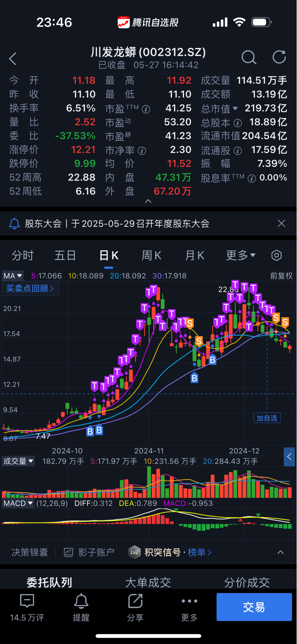Tap 影子账户 label
This screenshot has width=297, height=644.
[x=96, y=552]
